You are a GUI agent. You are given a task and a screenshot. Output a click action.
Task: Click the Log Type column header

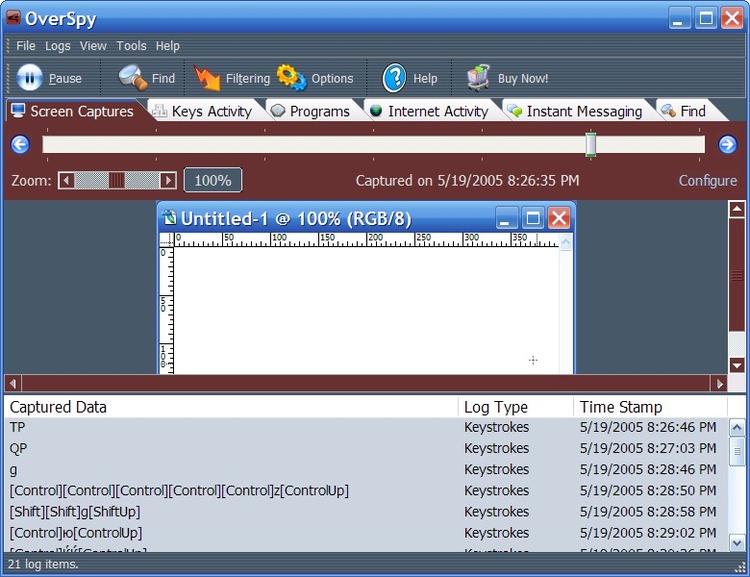click(x=516, y=407)
